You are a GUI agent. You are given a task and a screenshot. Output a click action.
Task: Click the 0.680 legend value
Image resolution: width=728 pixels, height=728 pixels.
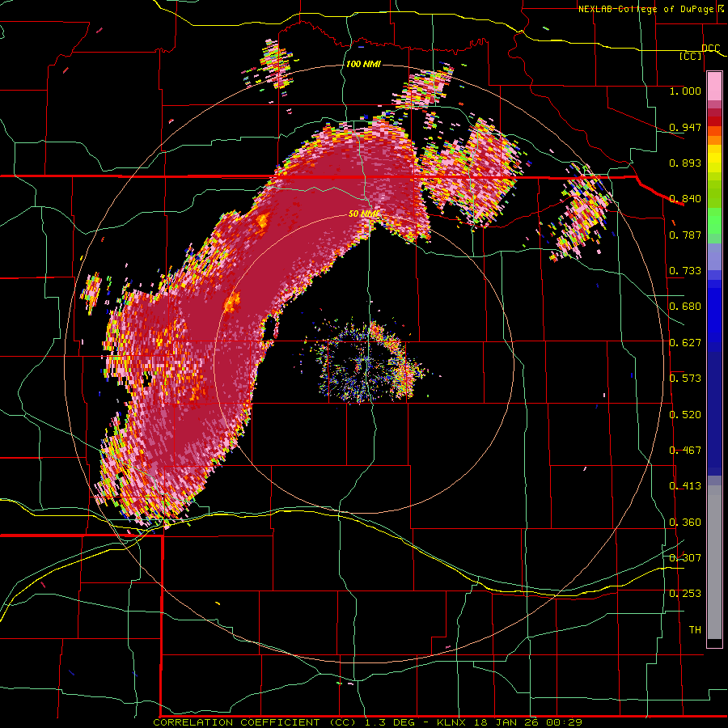[x=685, y=307]
